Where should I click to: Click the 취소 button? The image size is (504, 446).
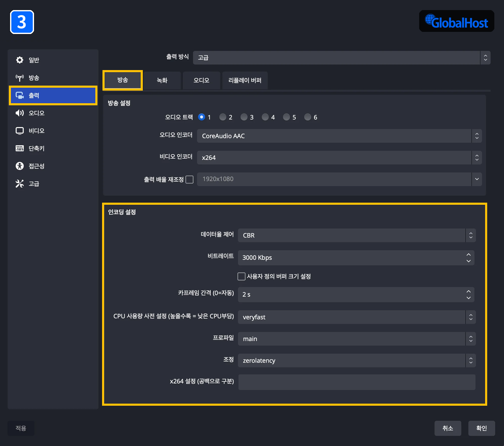click(x=448, y=428)
